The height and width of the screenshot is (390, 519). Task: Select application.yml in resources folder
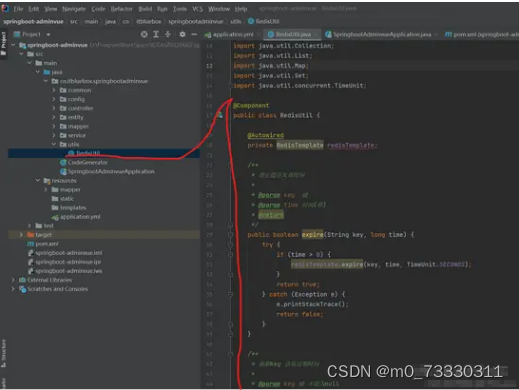(76, 217)
